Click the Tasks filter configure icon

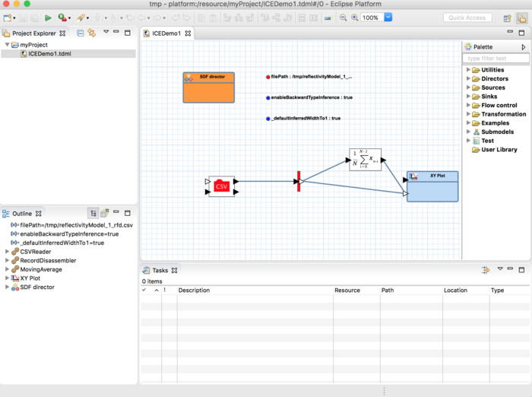(x=486, y=270)
